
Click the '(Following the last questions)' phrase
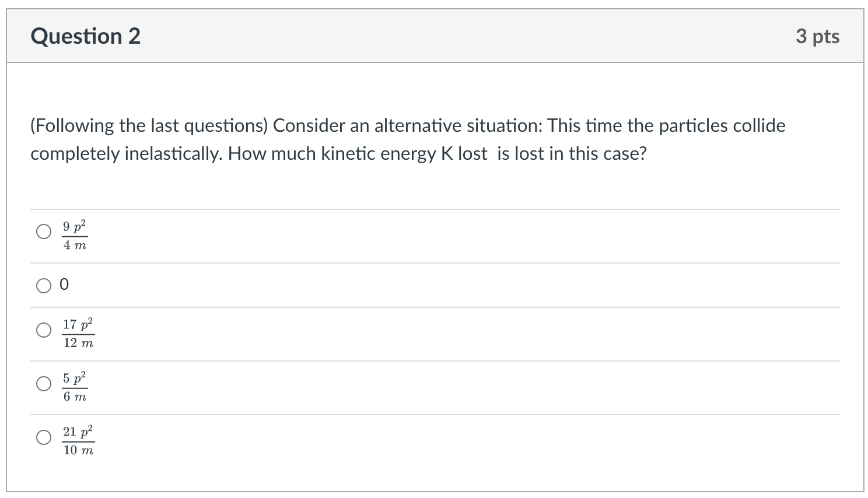point(149,126)
